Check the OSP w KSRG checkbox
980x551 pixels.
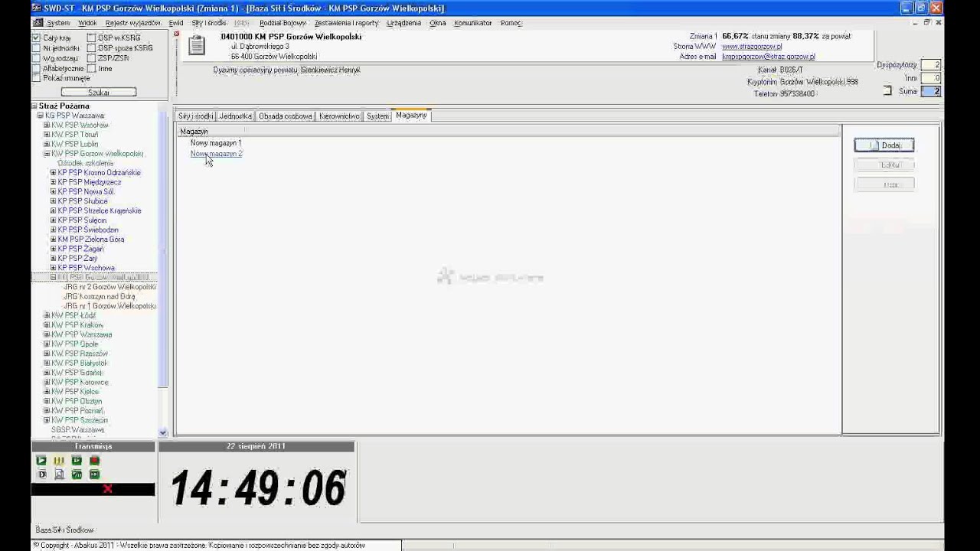(x=91, y=37)
